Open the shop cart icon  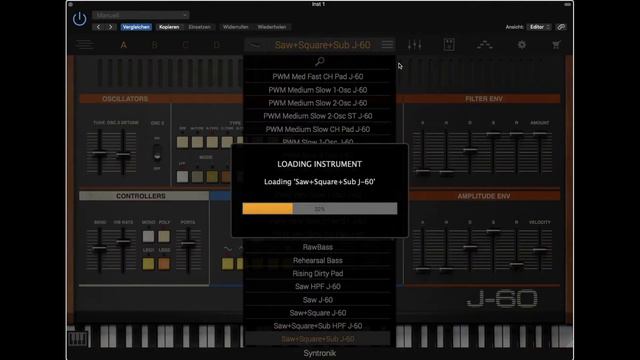(556, 45)
